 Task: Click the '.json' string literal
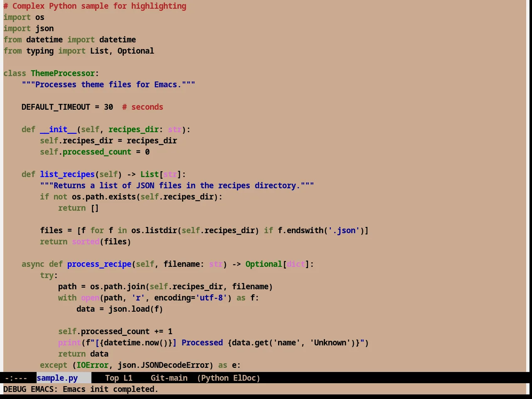click(344, 230)
